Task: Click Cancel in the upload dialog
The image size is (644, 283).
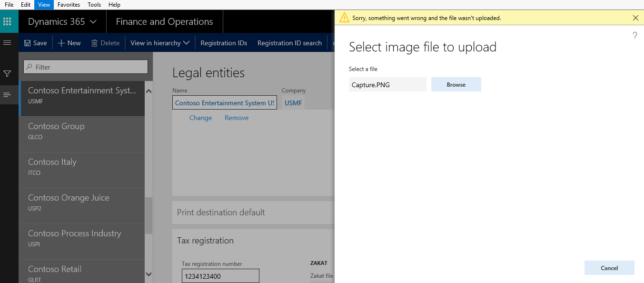Action: point(609,268)
